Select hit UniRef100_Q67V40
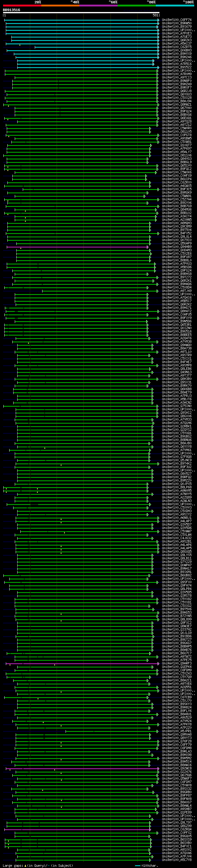 coord(177,108)
